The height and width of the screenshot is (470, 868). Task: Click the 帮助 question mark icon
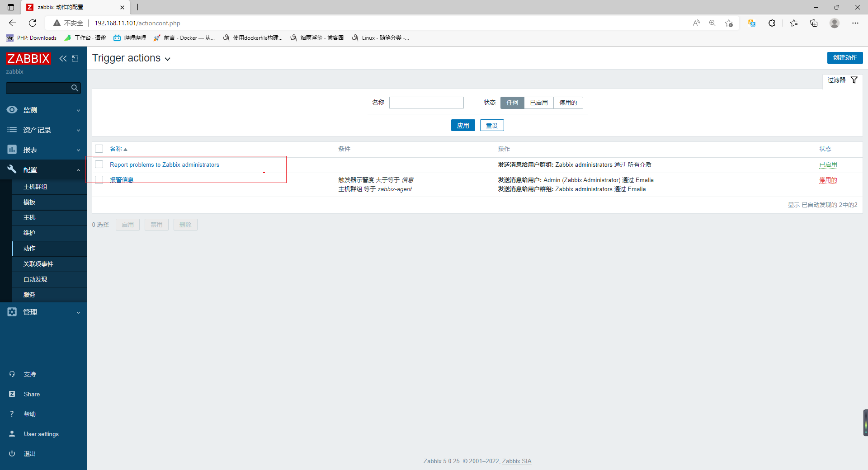click(x=12, y=414)
